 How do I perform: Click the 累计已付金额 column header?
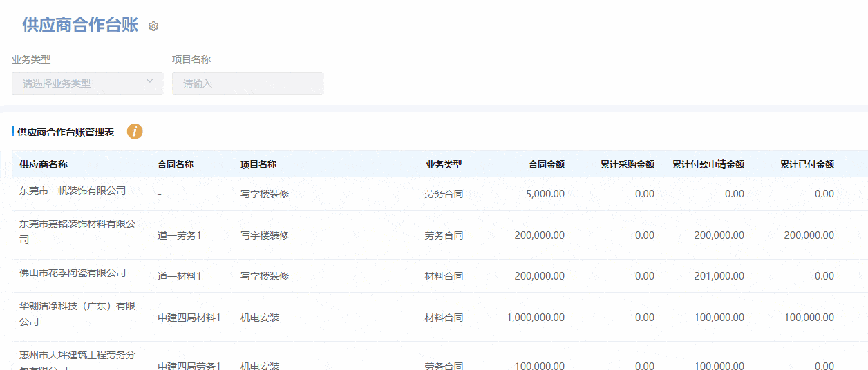pyautogui.click(x=806, y=164)
